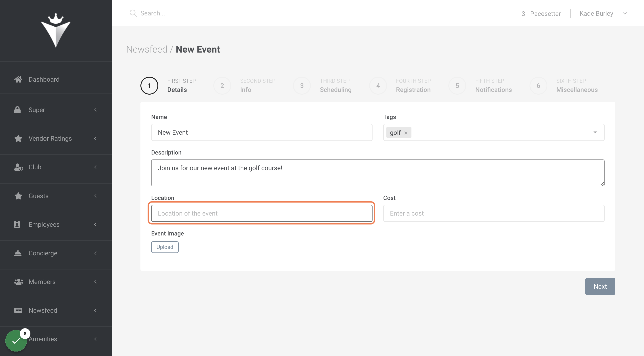Image resolution: width=644 pixels, height=356 pixels.
Task: Click the Next button
Action: (600, 286)
